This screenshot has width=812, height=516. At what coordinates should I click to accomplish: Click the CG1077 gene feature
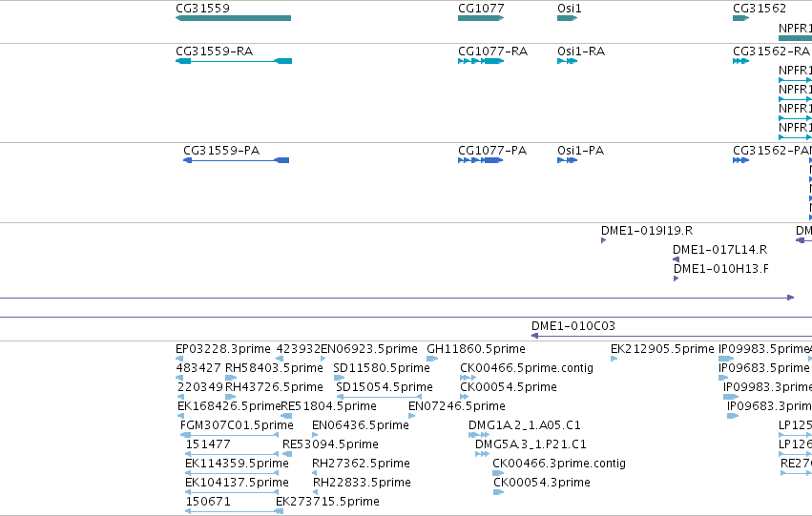pyautogui.click(x=481, y=18)
